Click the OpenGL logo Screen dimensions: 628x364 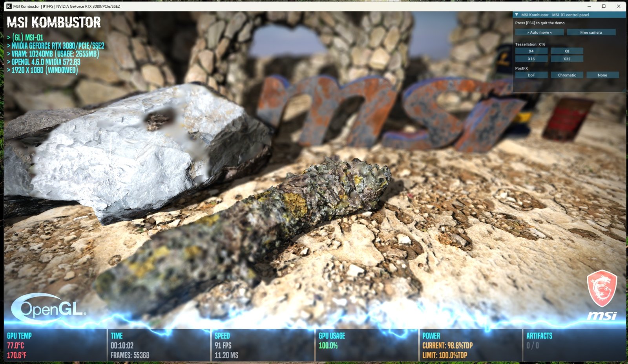tap(49, 308)
